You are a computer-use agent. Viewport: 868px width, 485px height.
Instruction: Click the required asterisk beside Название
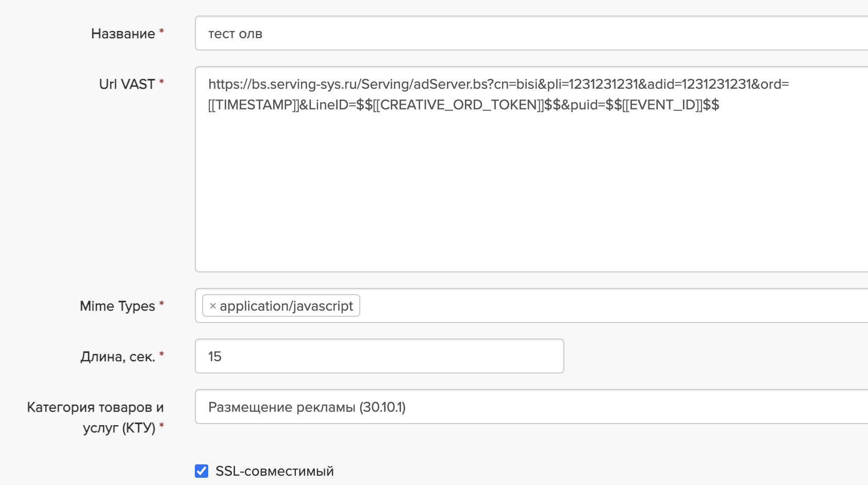click(161, 31)
